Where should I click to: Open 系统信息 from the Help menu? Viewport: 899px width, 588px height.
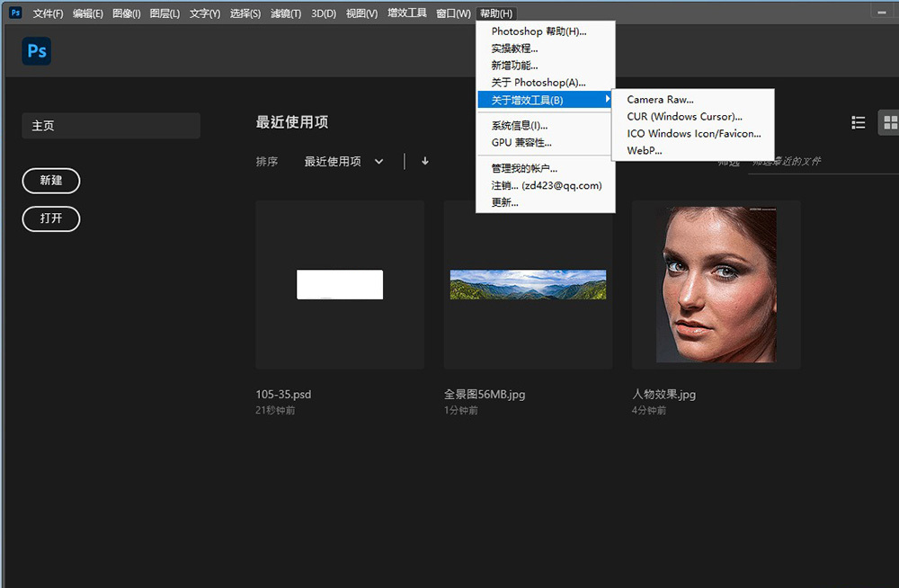520,126
